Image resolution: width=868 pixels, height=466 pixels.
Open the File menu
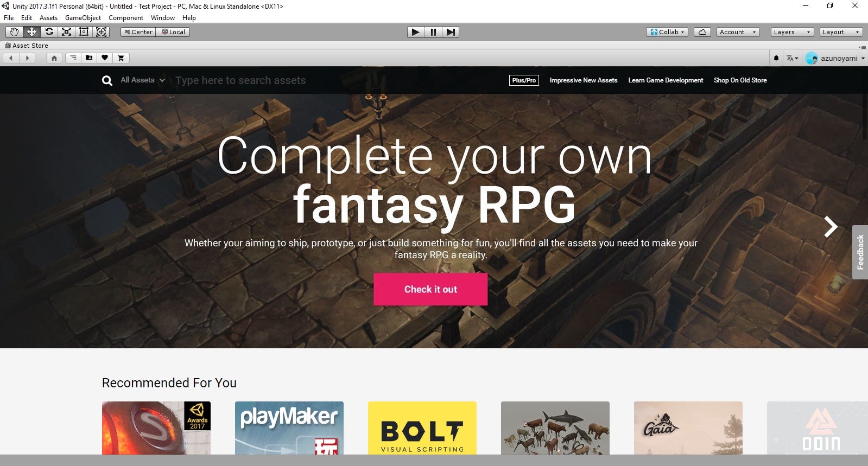9,17
